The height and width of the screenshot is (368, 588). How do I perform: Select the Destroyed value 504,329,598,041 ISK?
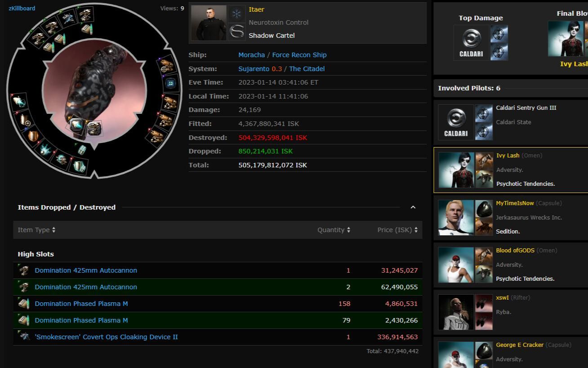pos(273,138)
